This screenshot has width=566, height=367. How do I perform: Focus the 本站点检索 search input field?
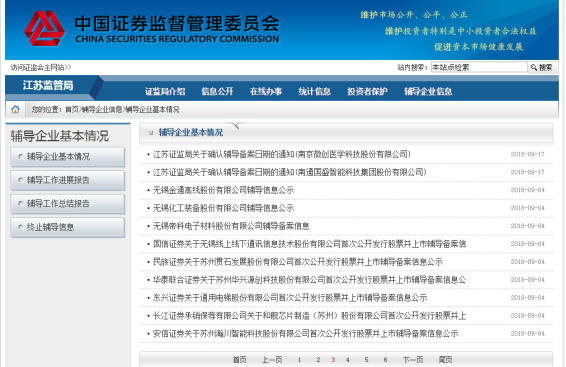click(x=479, y=67)
